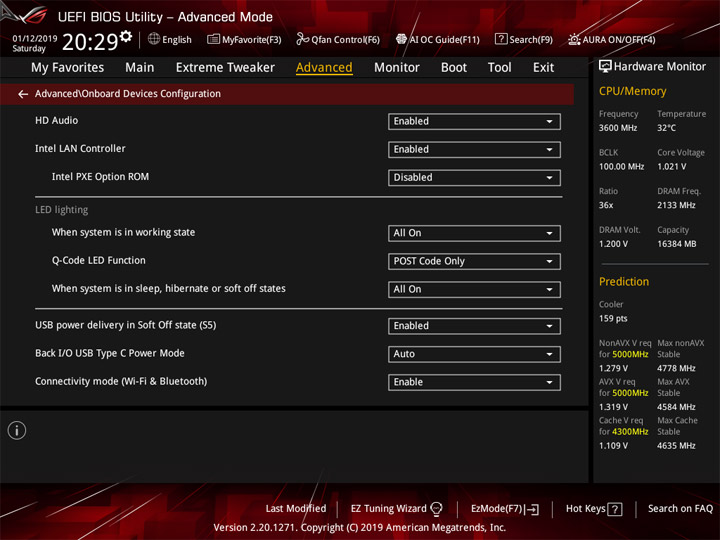This screenshot has height=540, width=720.
Task: Click the LED lighting section header
Action: pos(62,210)
